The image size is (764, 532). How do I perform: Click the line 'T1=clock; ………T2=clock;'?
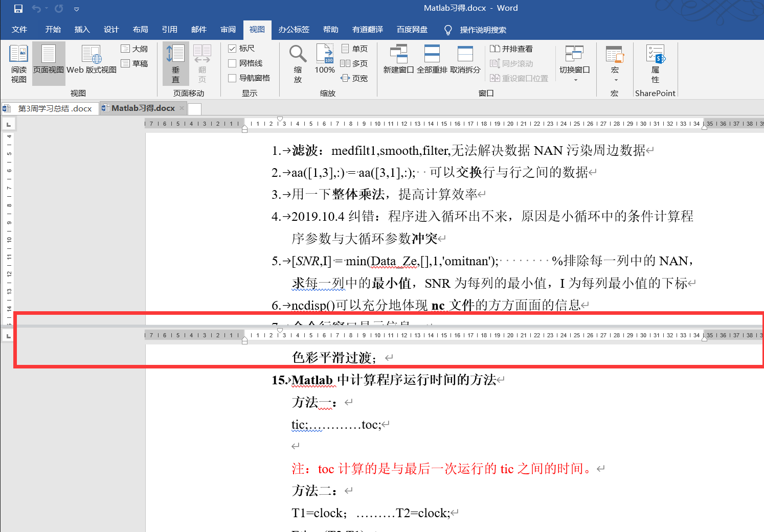(x=371, y=513)
